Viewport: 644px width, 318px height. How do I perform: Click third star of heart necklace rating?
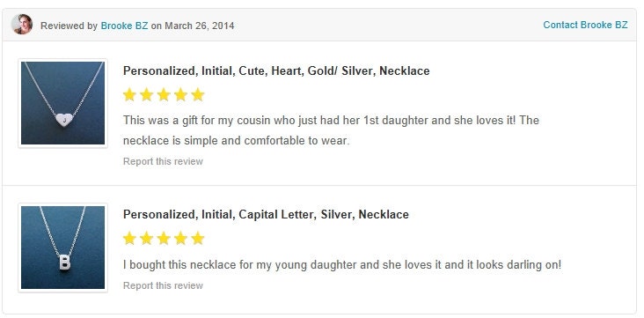click(x=164, y=94)
